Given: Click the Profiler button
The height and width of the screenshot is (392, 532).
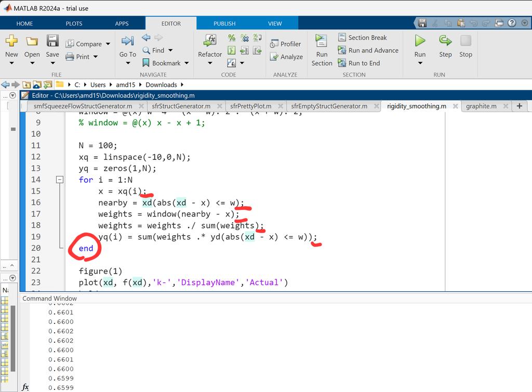Looking at the screenshot, I should click(285, 44).
